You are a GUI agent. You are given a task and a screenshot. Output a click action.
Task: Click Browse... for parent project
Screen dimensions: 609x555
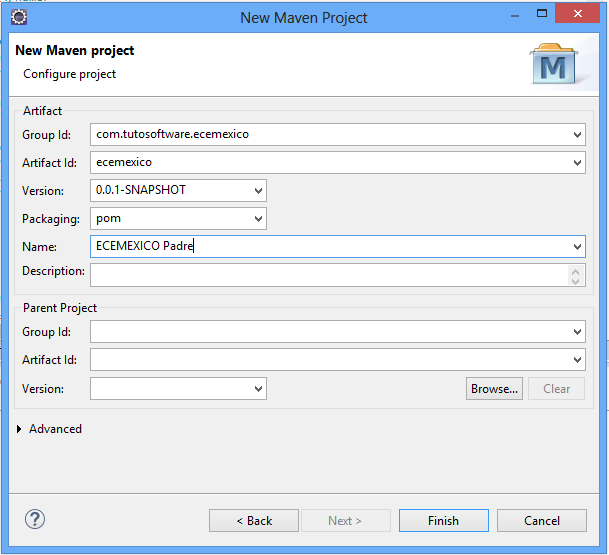pos(494,389)
